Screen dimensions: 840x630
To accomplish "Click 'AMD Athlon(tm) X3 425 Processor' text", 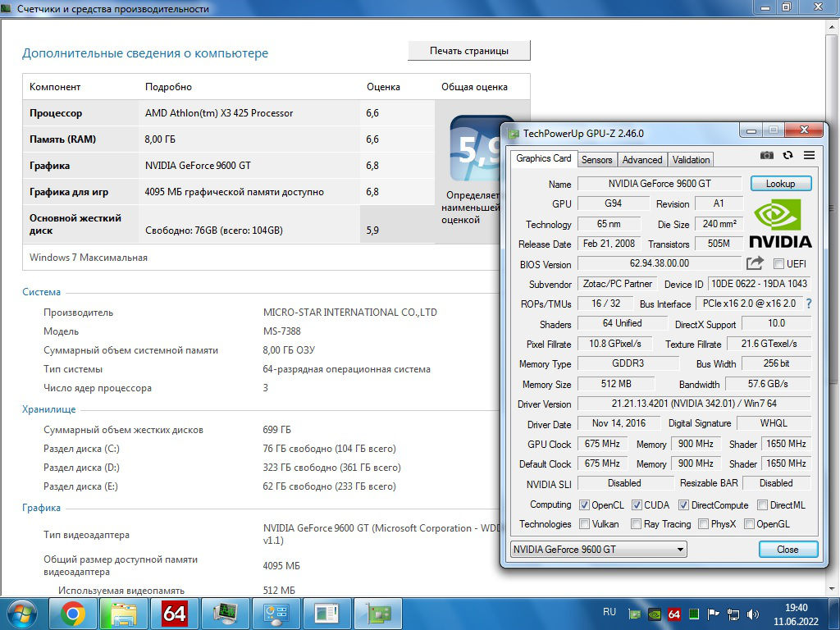I will coord(219,113).
